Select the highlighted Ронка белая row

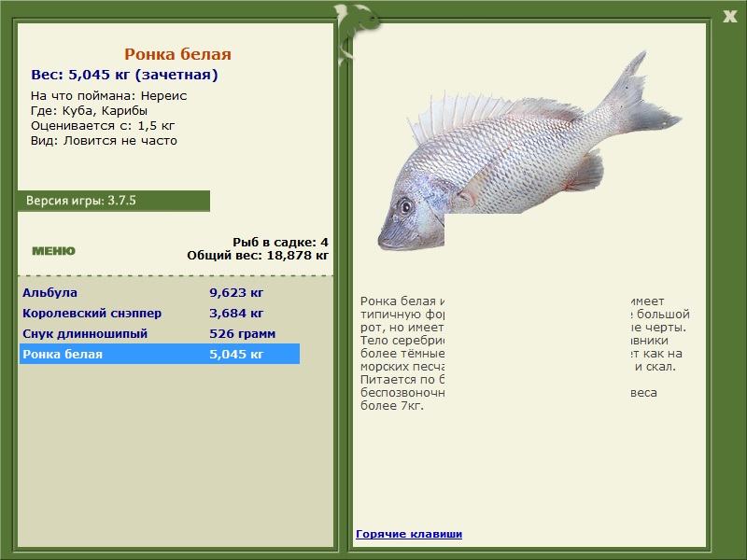160,354
